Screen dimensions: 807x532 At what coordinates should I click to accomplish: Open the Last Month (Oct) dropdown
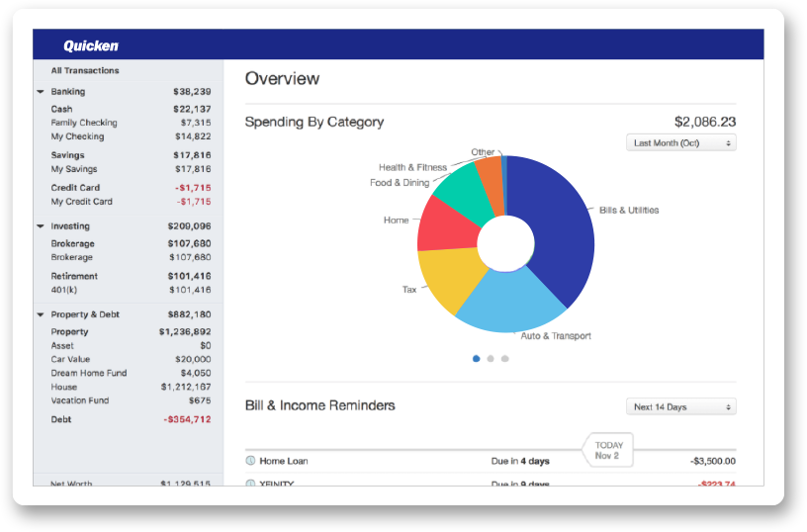coord(680,143)
